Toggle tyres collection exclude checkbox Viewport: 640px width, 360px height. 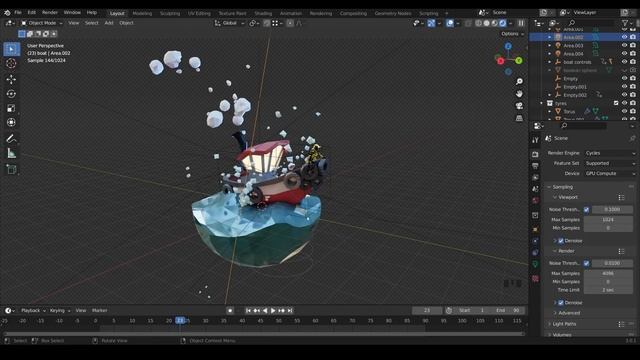click(616, 103)
